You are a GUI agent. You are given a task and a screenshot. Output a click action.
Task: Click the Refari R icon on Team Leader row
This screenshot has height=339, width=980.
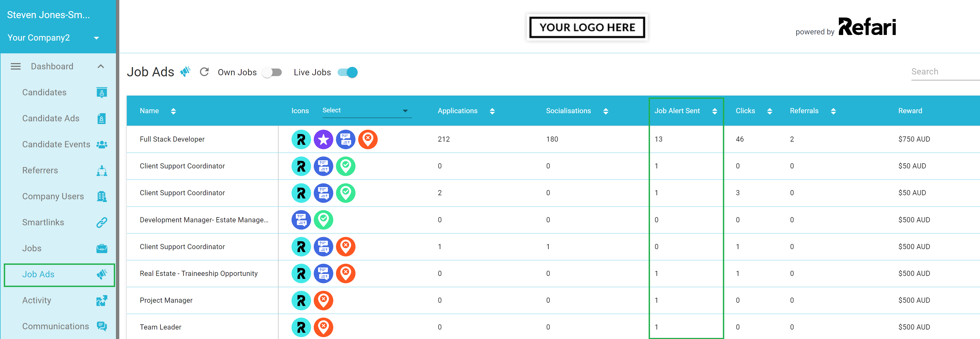click(x=301, y=327)
